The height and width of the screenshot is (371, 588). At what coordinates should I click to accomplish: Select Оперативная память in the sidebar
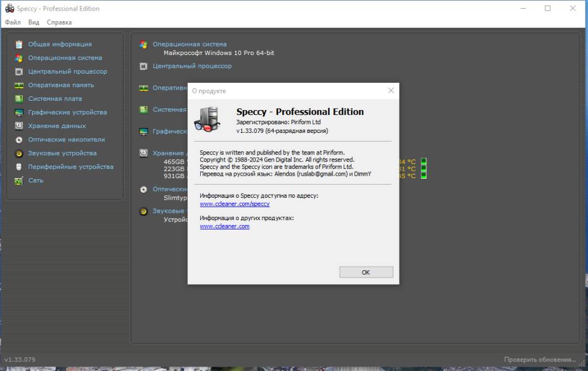click(x=61, y=85)
